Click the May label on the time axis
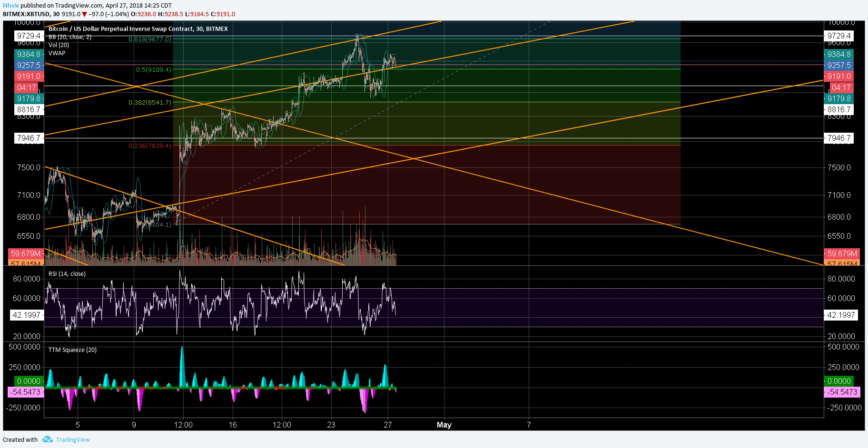The height and width of the screenshot is (448, 868). click(444, 425)
